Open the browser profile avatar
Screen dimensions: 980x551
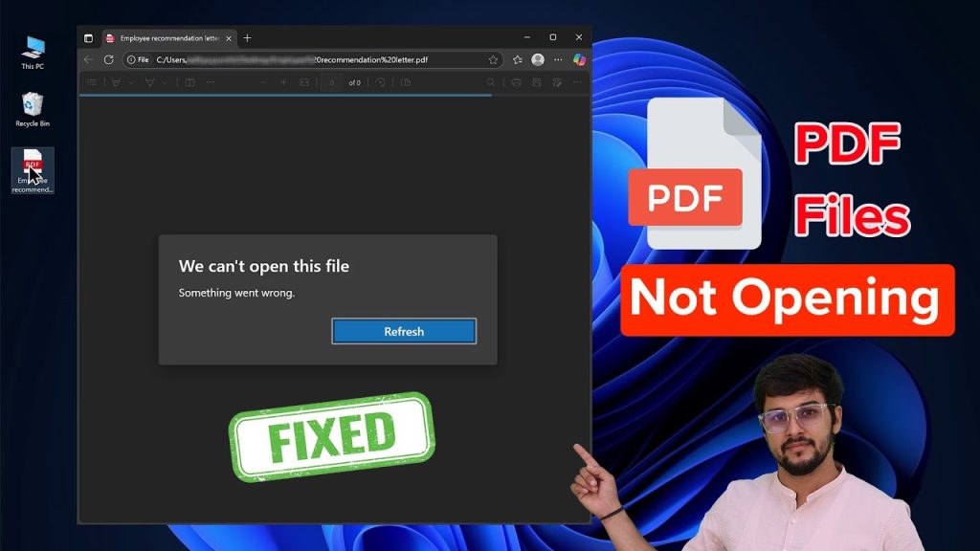tap(538, 60)
